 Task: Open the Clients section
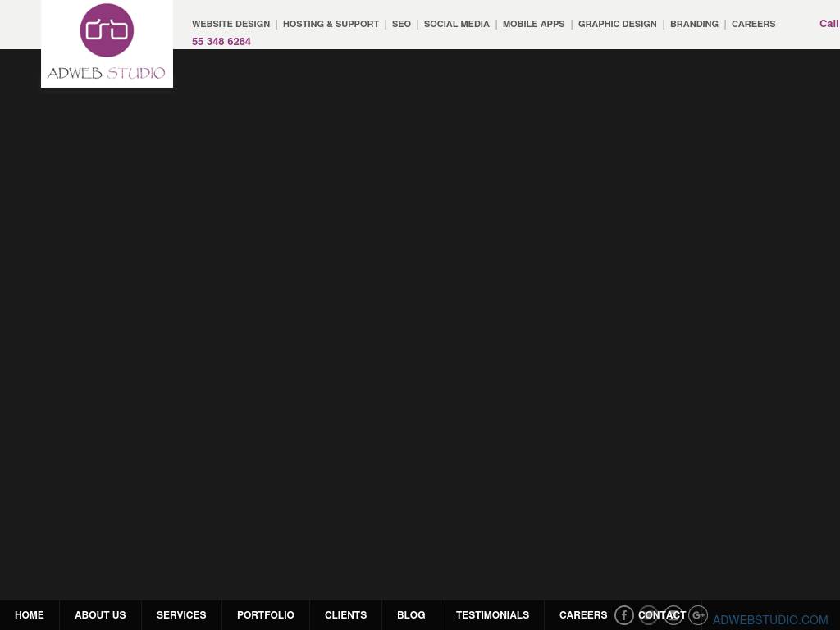click(345, 615)
